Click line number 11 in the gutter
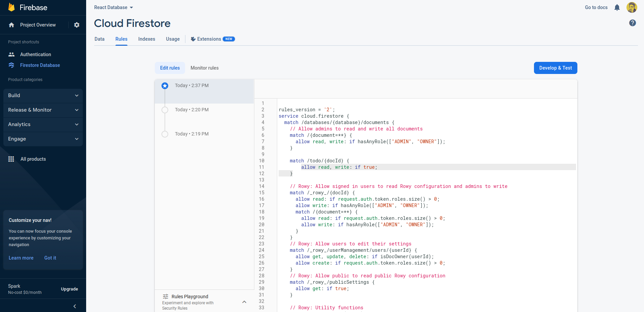 click(261, 167)
